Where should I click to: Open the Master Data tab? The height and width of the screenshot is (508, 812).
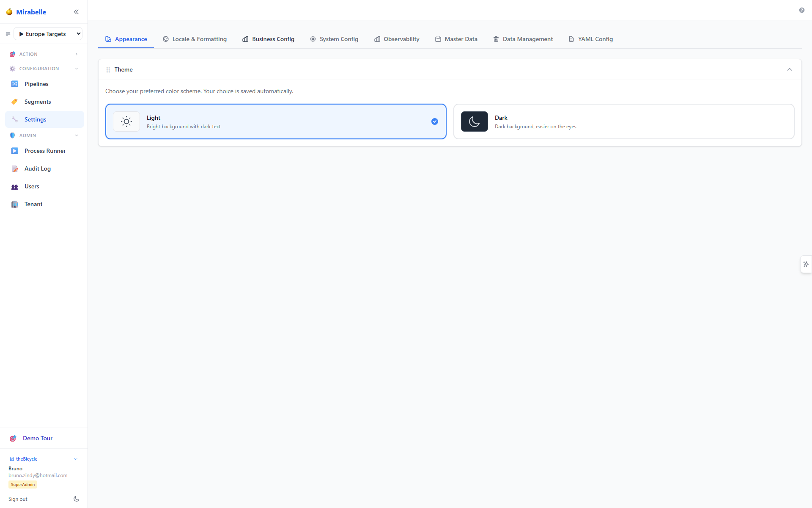(x=456, y=39)
